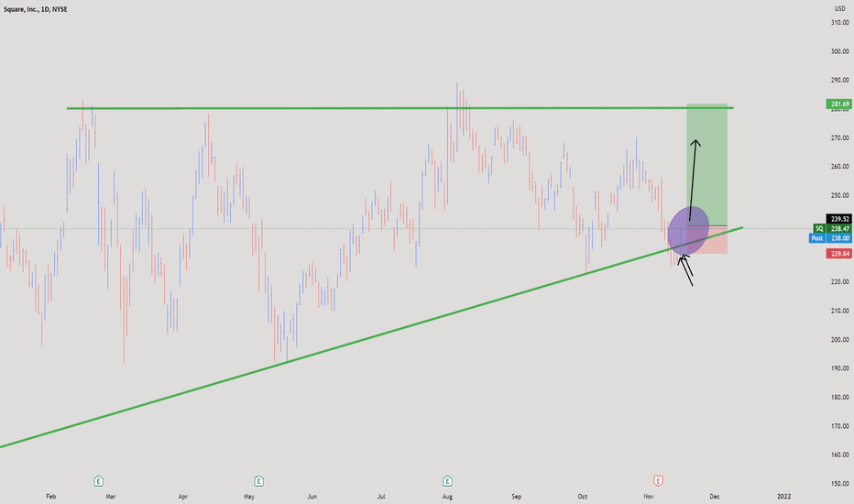Image resolution: width=854 pixels, height=504 pixels.
Task: Click the 'Square, Inc., 1D, NYSE' chart title
Action: 36,9
